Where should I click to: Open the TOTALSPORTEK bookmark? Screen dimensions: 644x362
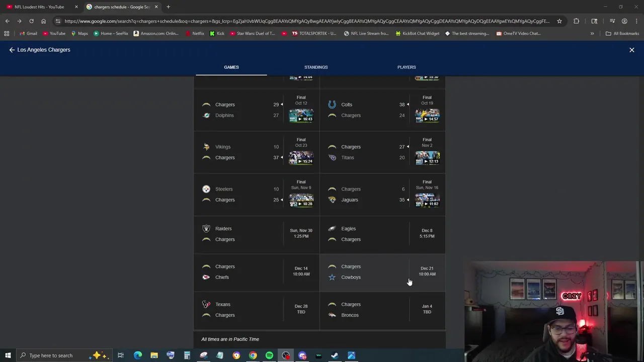coord(314,34)
